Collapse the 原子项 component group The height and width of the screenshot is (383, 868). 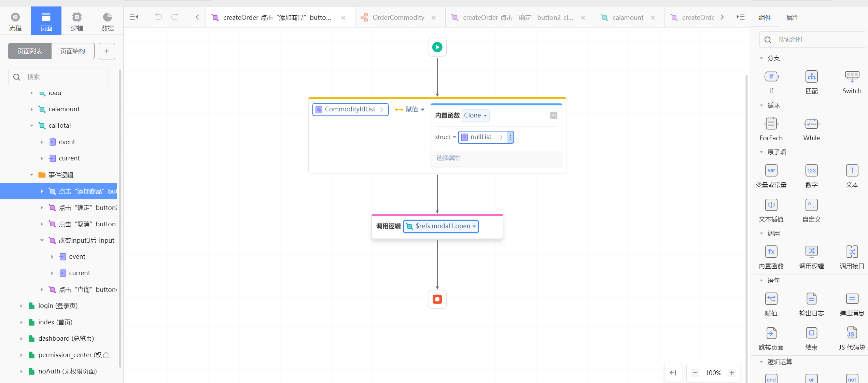pos(761,152)
